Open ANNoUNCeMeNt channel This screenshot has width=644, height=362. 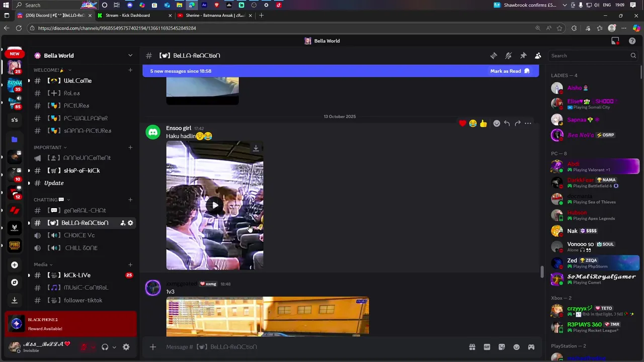point(83,158)
